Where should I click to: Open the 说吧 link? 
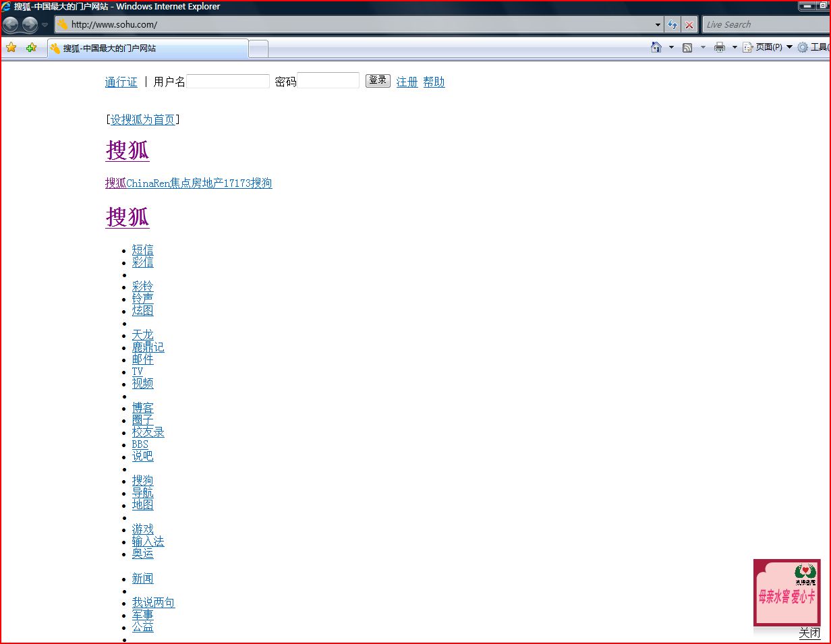click(x=143, y=457)
